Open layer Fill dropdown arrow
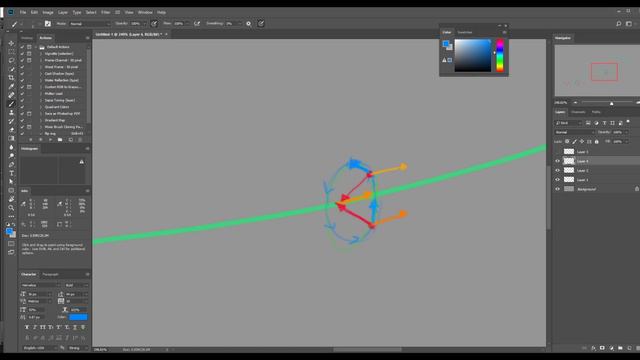Viewport: 640px width, 360px height. (x=627, y=142)
